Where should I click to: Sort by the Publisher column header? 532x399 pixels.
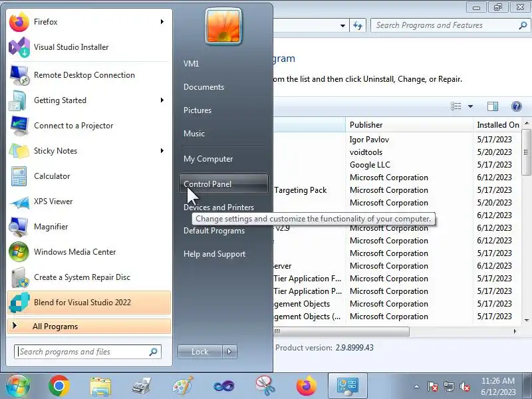(409, 125)
